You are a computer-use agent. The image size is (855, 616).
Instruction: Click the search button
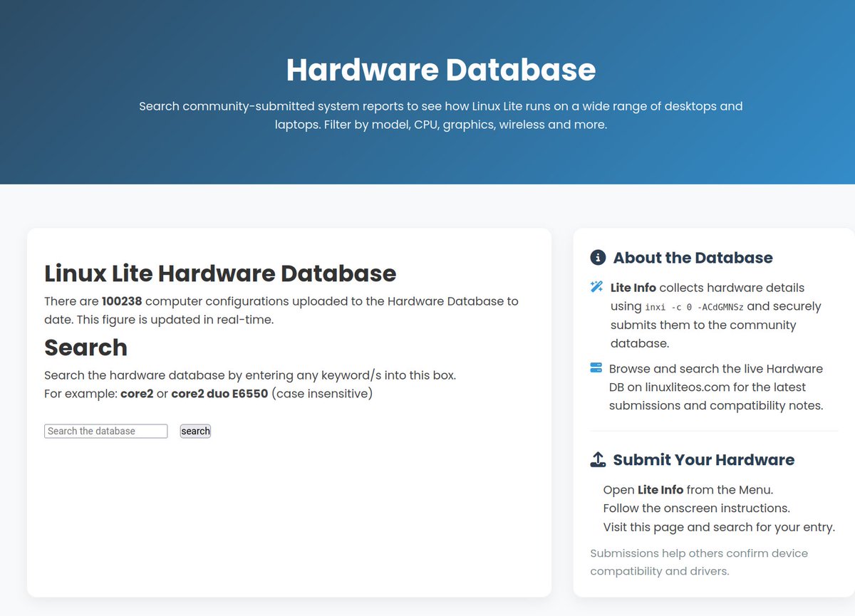(195, 431)
